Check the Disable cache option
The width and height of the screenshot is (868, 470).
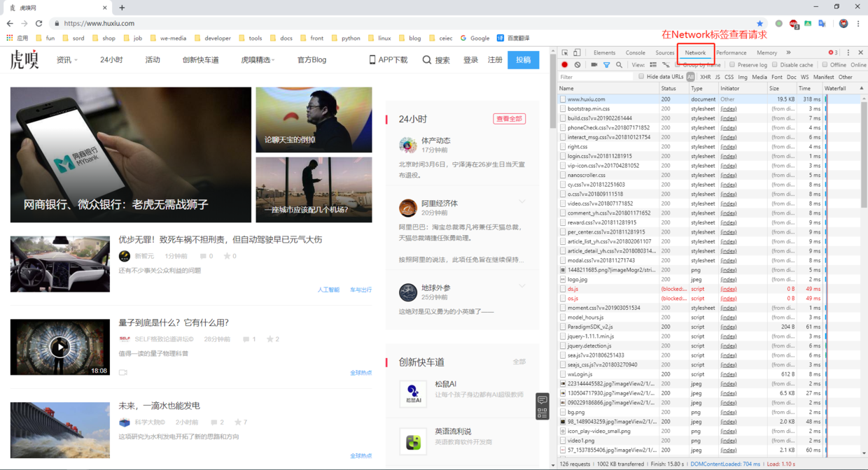[x=775, y=65]
